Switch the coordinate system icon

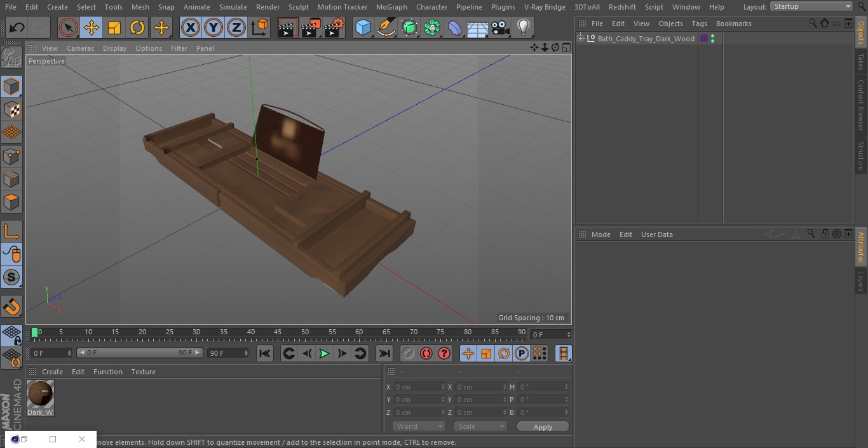click(259, 28)
